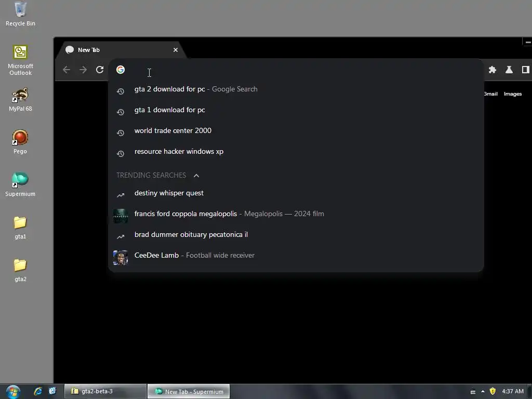The height and width of the screenshot is (399, 532).
Task: Click the on-screen keyboard tray icon
Action: point(473,392)
